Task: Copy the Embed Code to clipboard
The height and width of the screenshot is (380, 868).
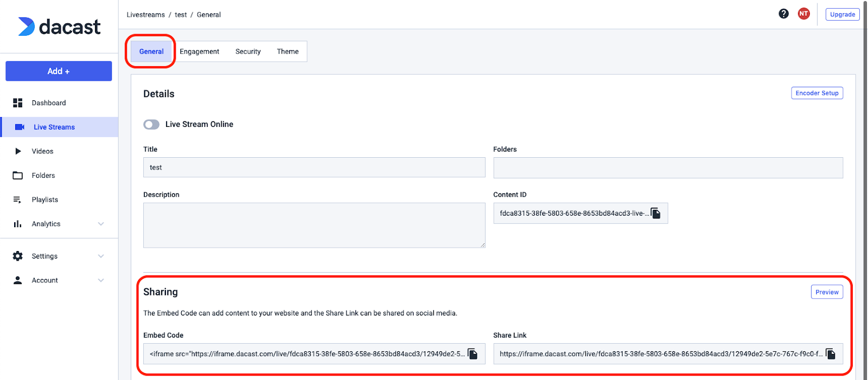Action: click(473, 354)
